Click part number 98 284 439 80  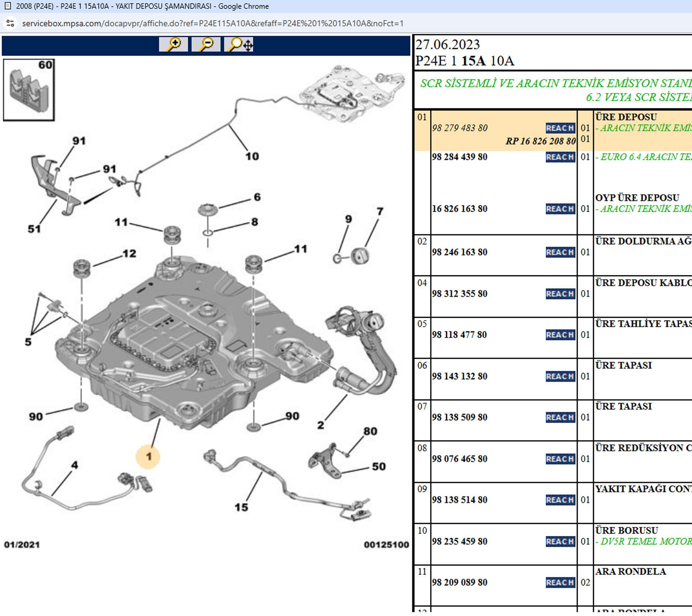click(459, 157)
